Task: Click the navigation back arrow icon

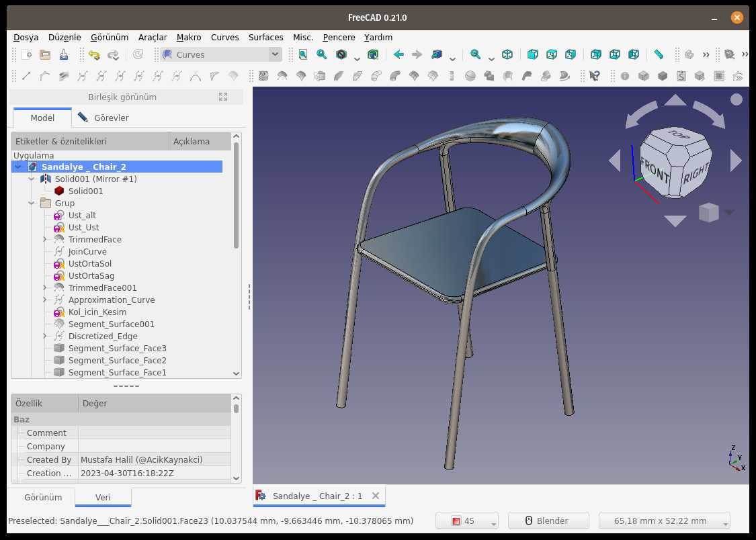Action: point(398,54)
